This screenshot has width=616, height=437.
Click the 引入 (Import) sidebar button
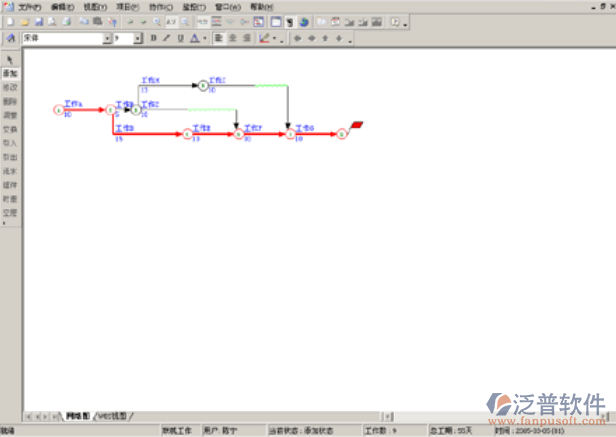[x=10, y=143]
